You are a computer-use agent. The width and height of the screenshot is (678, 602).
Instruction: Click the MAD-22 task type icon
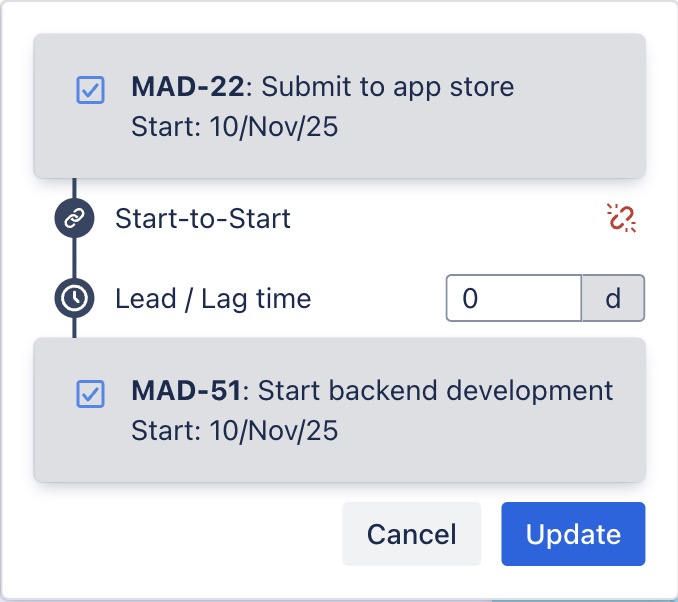click(90, 91)
